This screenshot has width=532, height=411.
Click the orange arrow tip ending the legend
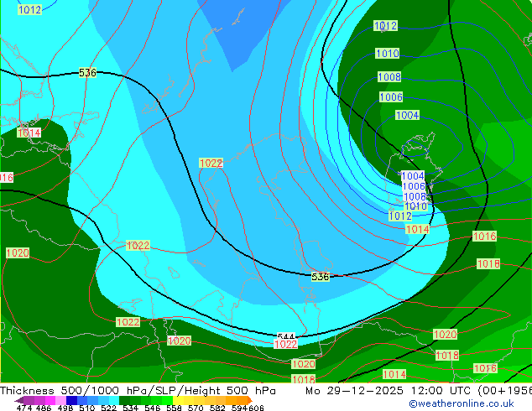250,400
